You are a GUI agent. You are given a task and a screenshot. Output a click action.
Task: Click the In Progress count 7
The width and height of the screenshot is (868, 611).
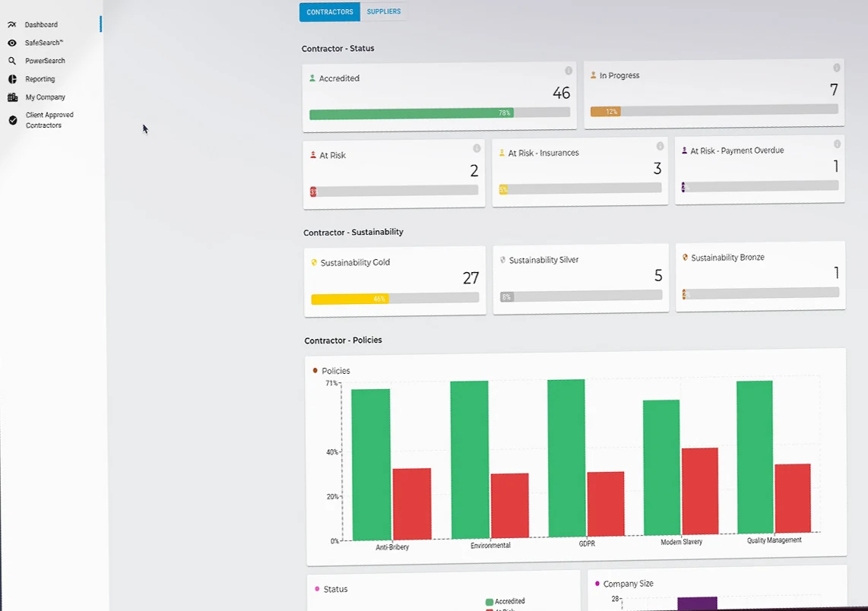tap(834, 90)
